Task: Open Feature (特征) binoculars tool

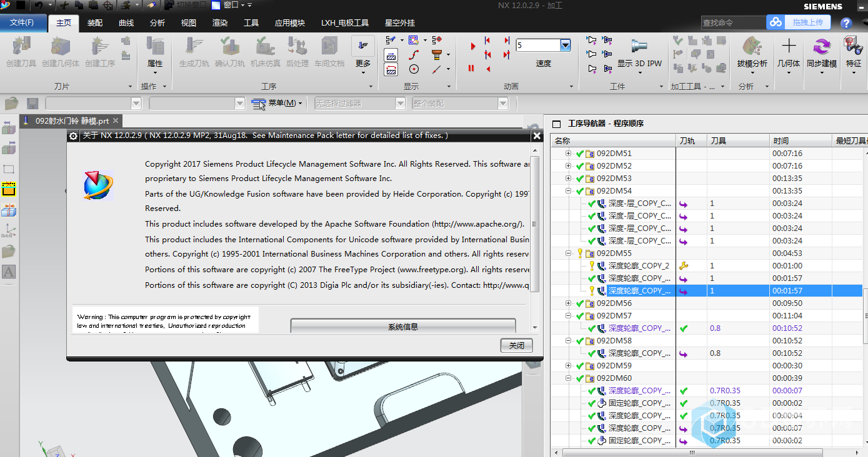Action: [x=854, y=55]
